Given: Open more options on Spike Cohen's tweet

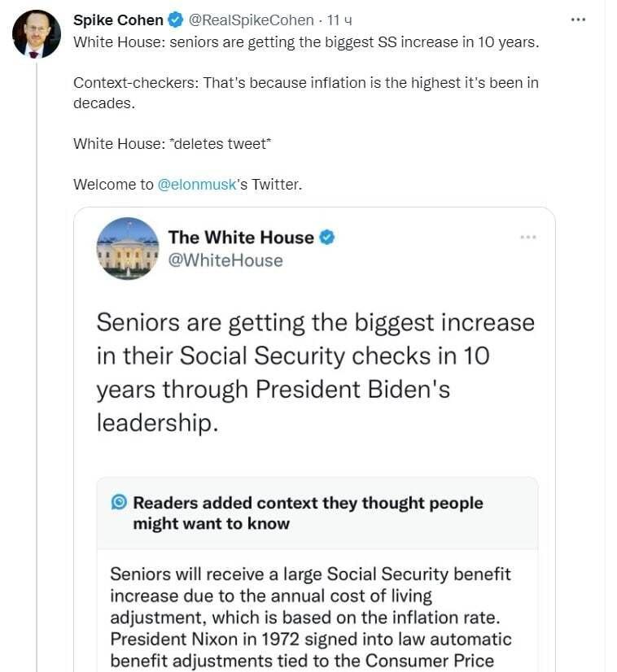Looking at the screenshot, I should 579,20.
